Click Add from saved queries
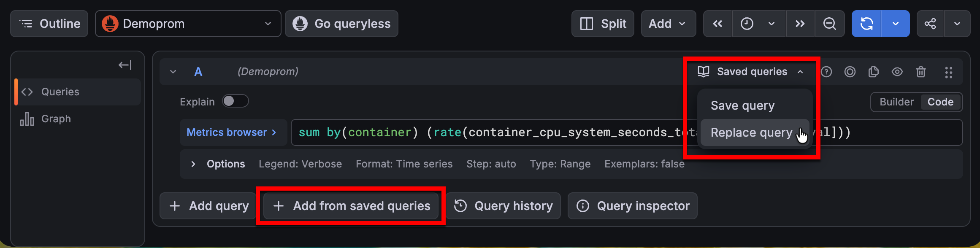980x248 pixels. (x=351, y=206)
